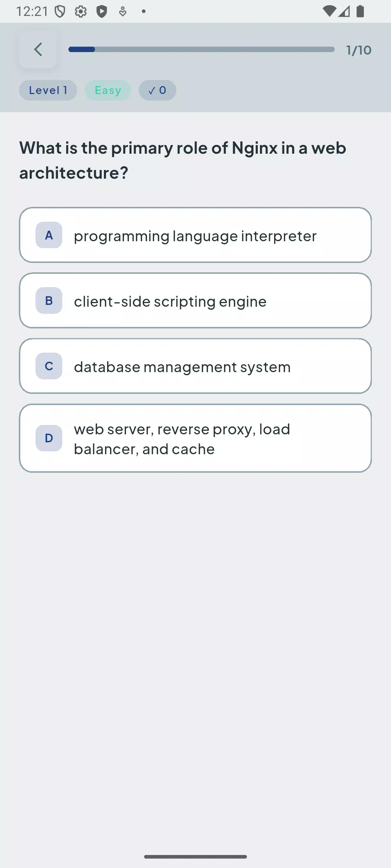This screenshot has width=391, height=868.
Task: Tap the shield icon in status bar
Action: [60, 12]
